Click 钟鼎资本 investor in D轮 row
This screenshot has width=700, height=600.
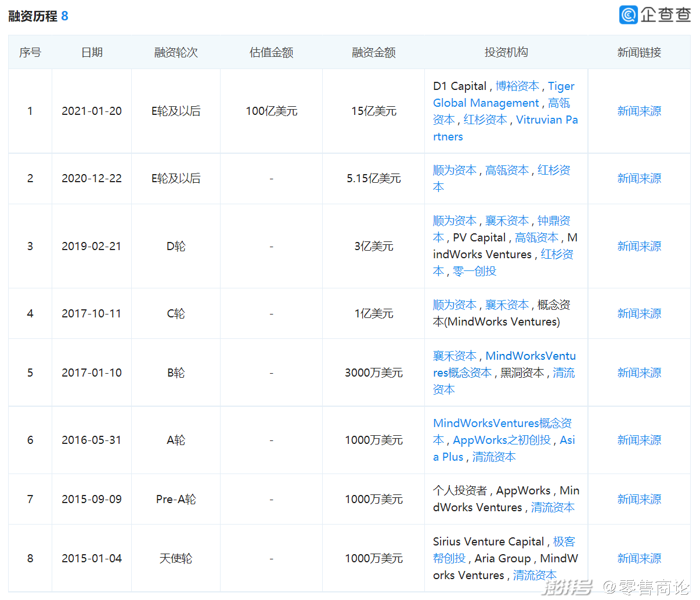(553, 221)
